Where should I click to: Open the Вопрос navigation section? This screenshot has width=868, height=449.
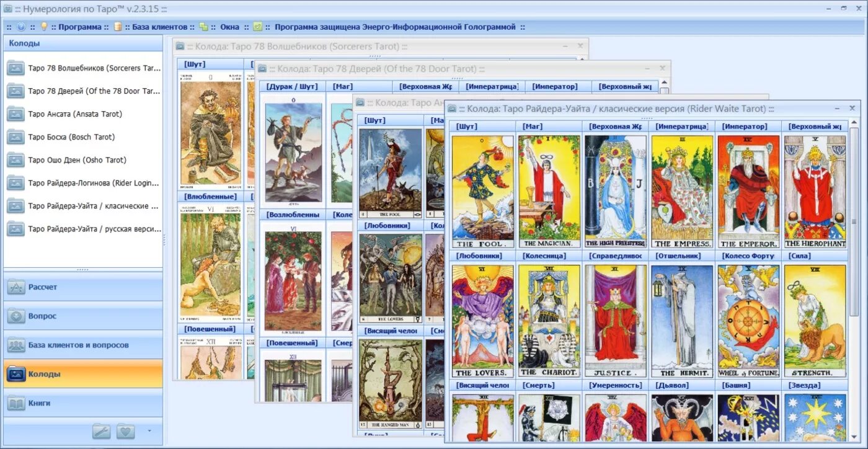coord(83,316)
